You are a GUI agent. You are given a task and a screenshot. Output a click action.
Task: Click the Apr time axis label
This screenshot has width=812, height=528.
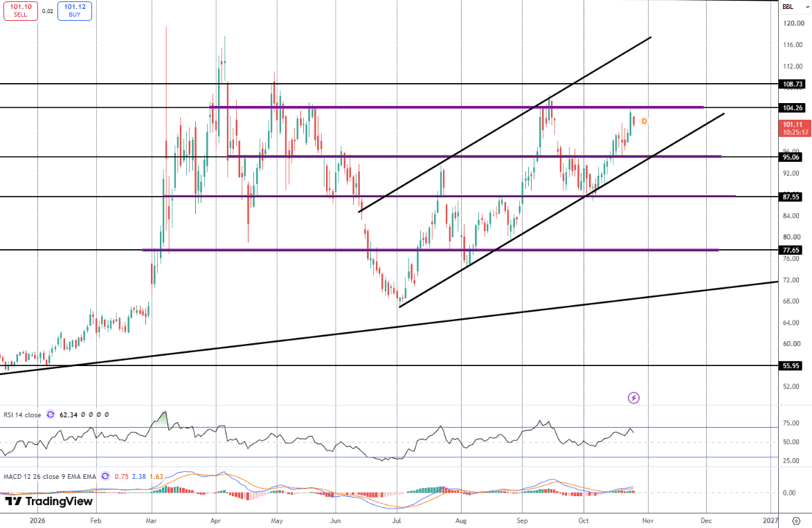(x=215, y=520)
